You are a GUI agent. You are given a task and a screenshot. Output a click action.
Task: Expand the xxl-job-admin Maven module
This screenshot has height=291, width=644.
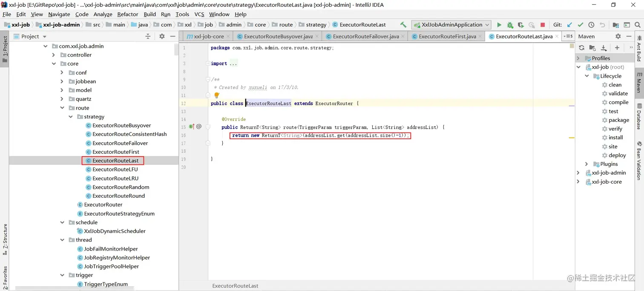click(x=578, y=173)
